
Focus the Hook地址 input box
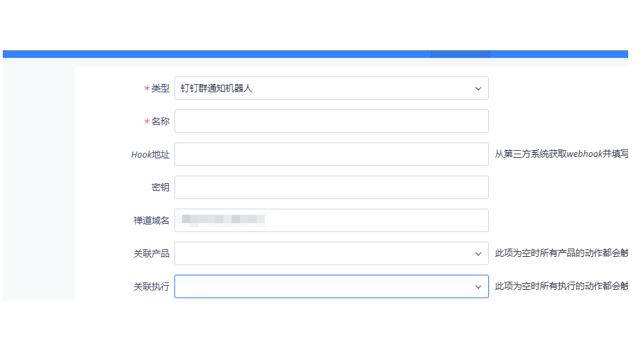(332, 154)
